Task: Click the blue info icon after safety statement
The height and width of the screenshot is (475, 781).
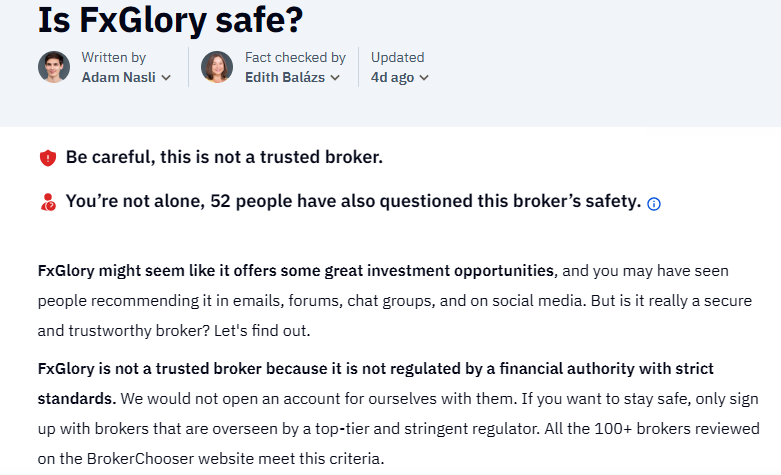Action: pos(653,204)
